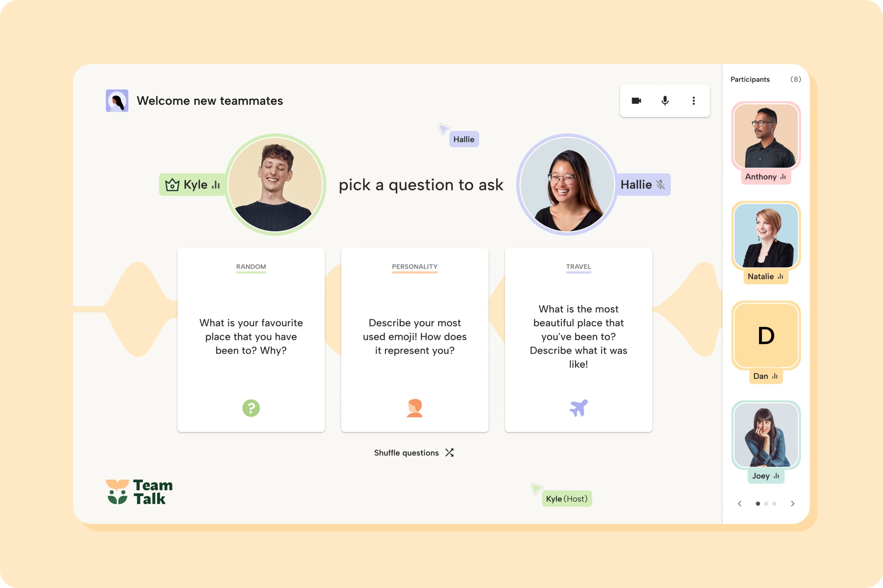Click the person icon on Personality card
Image resolution: width=883 pixels, height=588 pixels.
[x=415, y=408]
